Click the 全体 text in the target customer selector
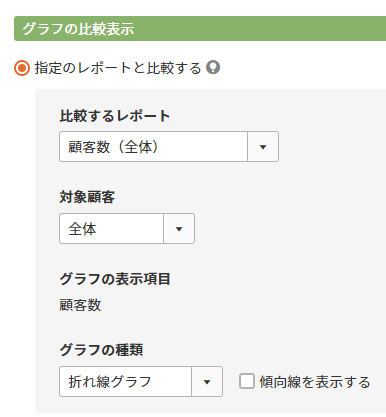386x417 pixels. pos(82,229)
